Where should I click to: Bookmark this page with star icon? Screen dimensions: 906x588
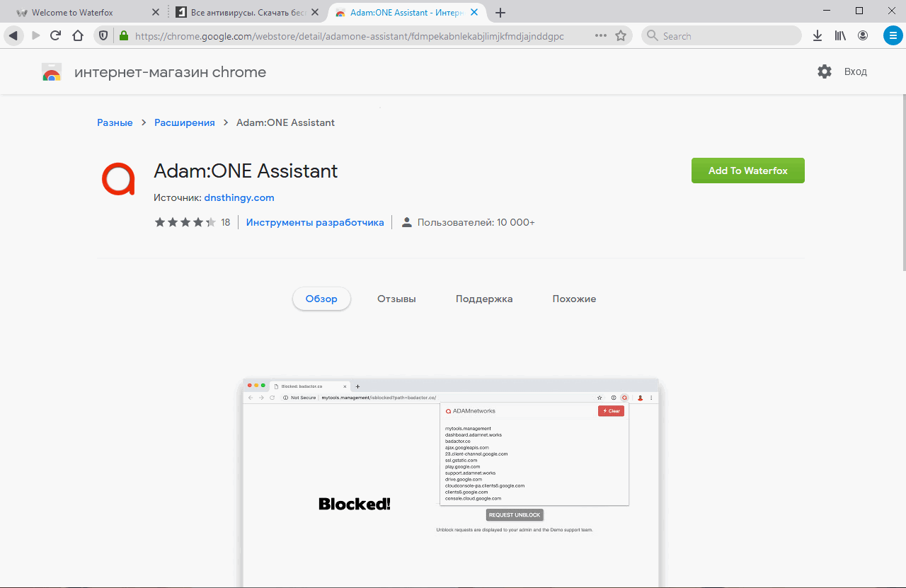point(621,36)
